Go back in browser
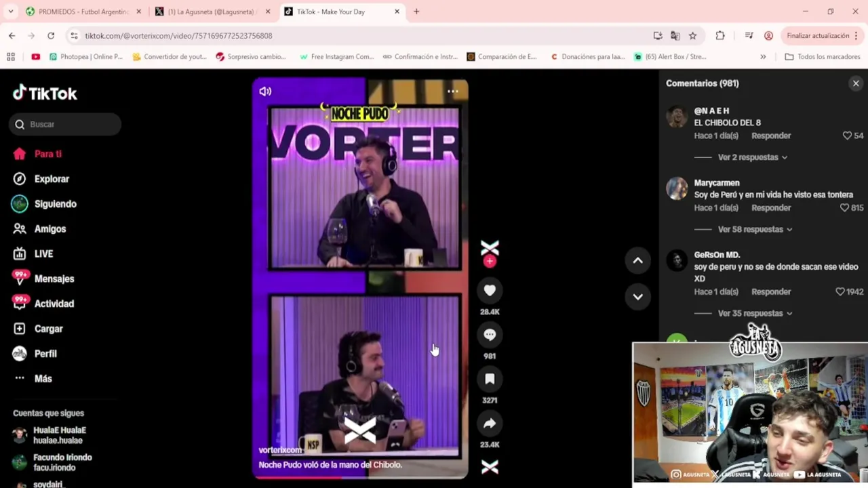This screenshot has height=488, width=868. (12, 36)
